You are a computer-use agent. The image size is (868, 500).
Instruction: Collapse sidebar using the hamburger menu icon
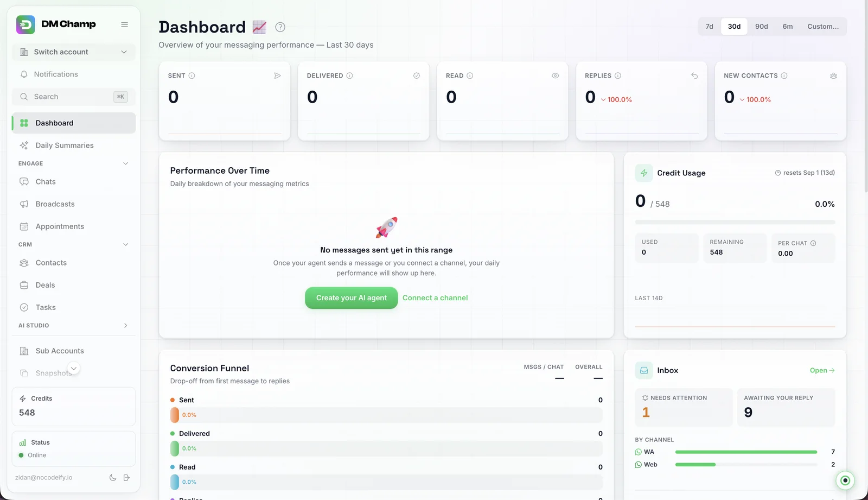pos(125,24)
